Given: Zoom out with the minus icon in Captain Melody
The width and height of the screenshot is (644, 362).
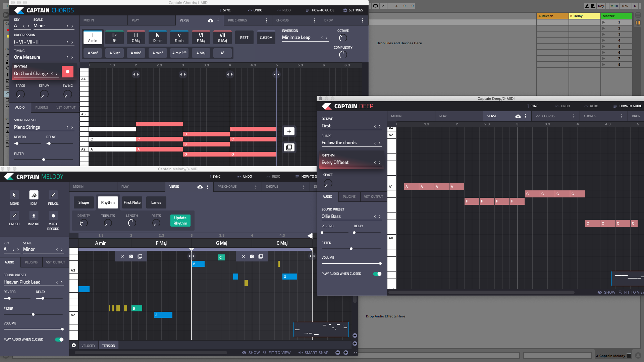Looking at the screenshot, I should 338,353.
